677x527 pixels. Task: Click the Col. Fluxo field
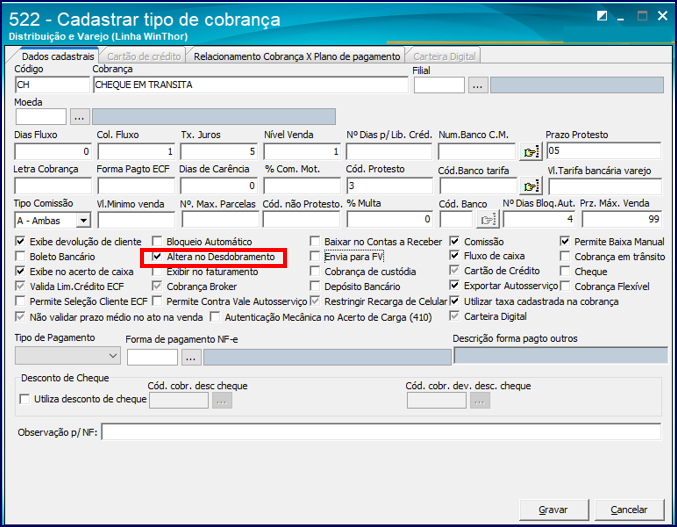(136, 152)
